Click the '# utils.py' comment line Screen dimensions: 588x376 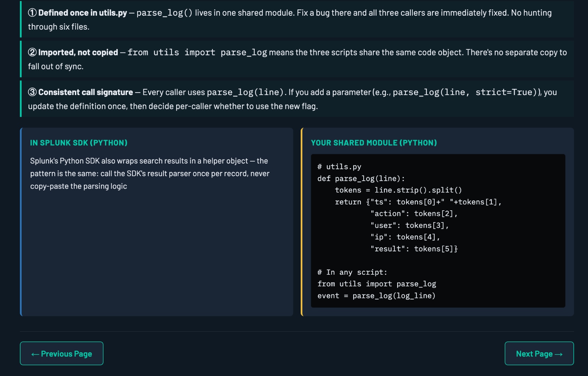click(x=339, y=167)
